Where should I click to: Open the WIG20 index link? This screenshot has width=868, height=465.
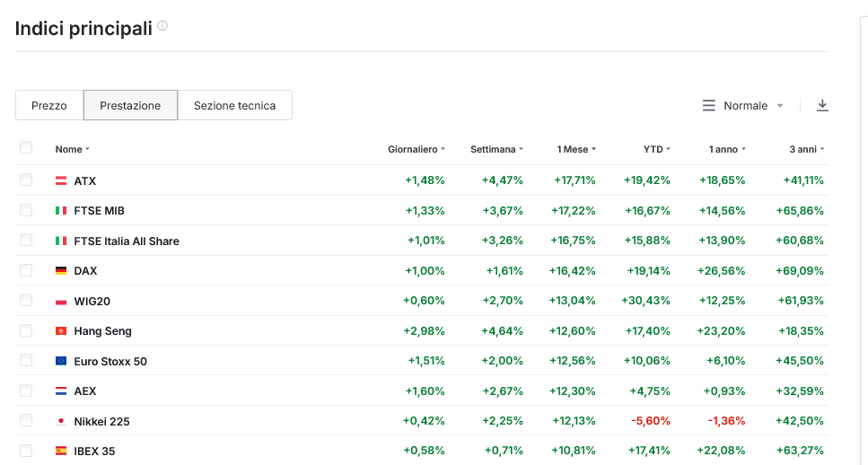[x=92, y=301]
